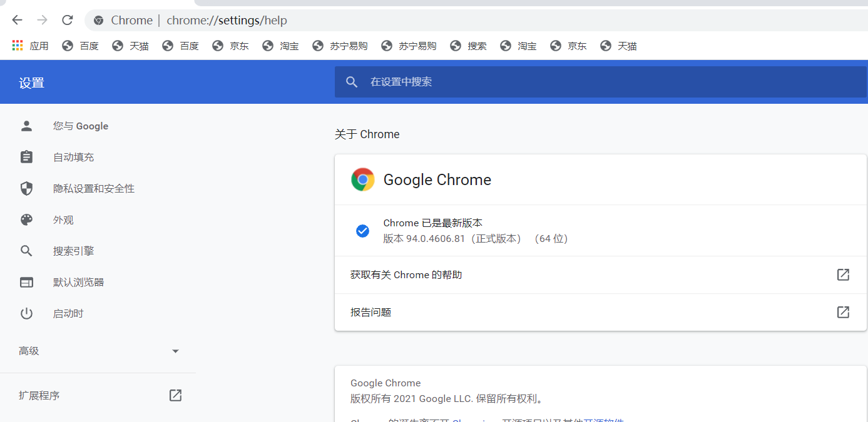The width and height of the screenshot is (868, 422).
Task: Select 外观 appearance settings
Action: coord(63,219)
